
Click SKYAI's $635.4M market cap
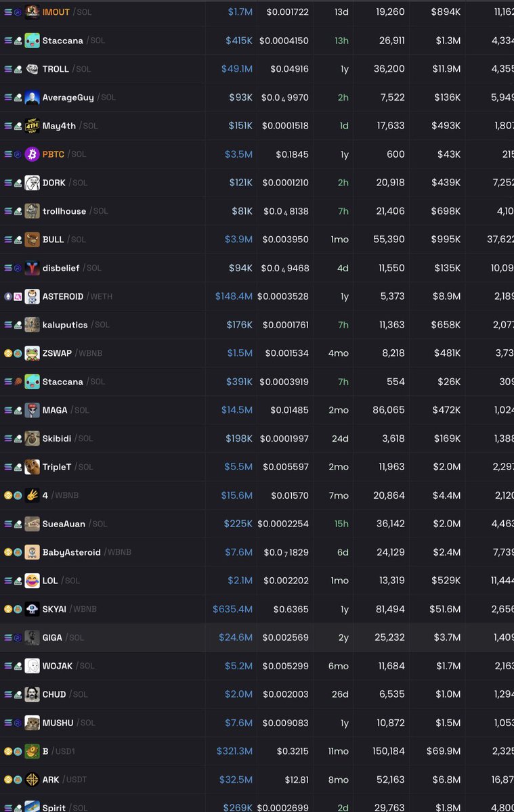pyautogui.click(x=232, y=609)
